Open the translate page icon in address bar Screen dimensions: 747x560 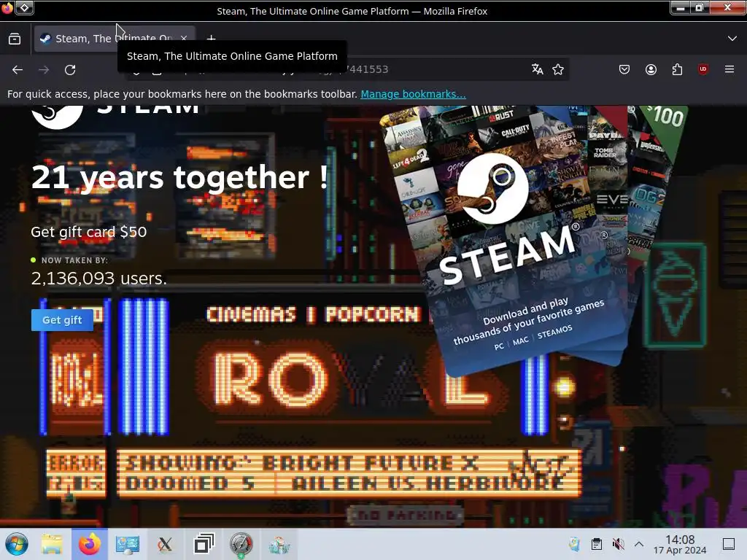(538, 69)
